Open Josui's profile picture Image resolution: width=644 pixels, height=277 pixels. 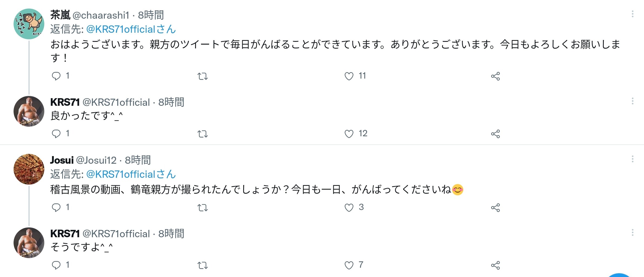click(x=29, y=169)
